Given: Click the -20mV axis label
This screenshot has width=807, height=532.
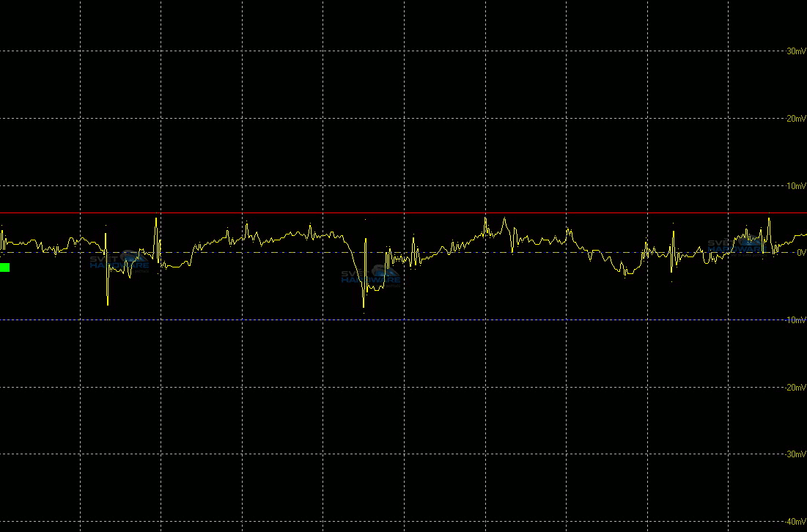Looking at the screenshot, I should (x=795, y=388).
